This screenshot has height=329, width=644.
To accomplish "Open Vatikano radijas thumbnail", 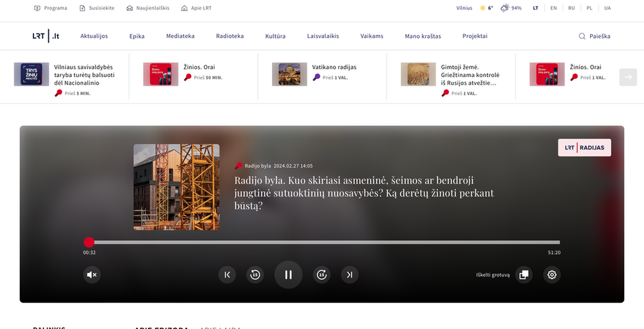I will (290, 74).
